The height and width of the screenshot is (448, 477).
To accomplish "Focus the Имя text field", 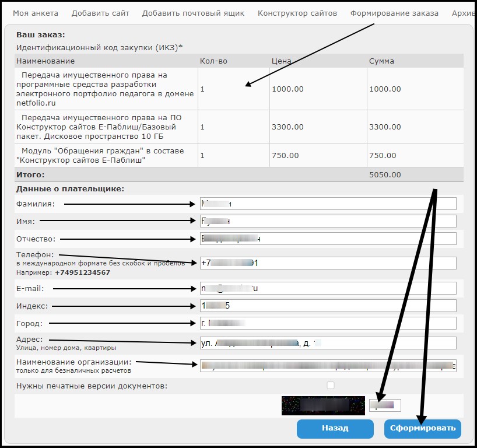I will (328, 221).
